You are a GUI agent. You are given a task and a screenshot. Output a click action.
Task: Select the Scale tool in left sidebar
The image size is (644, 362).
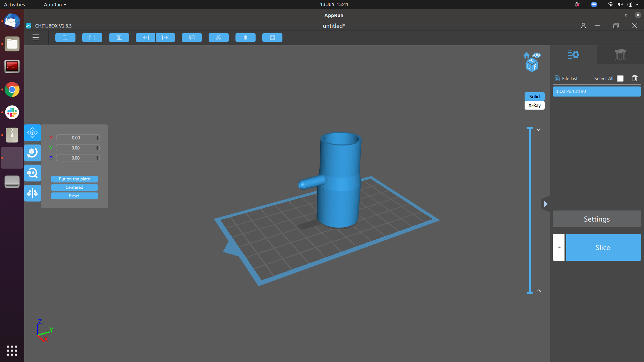33,173
